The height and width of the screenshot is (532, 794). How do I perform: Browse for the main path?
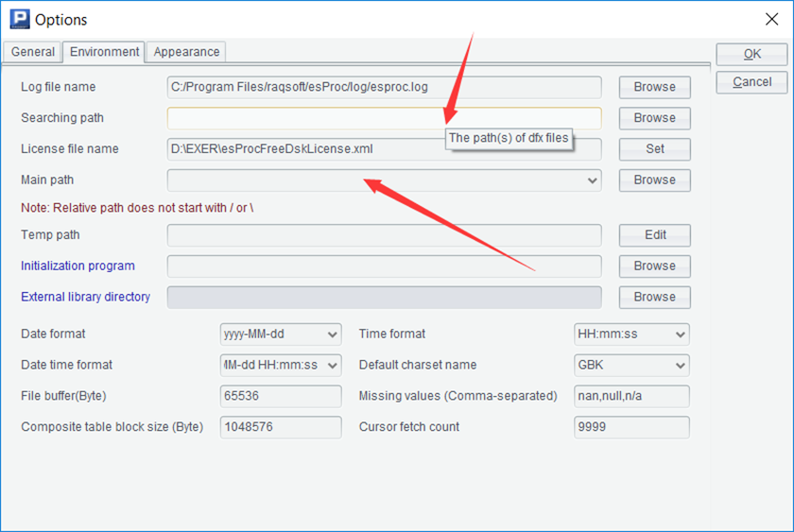pyautogui.click(x=654, y=180)
